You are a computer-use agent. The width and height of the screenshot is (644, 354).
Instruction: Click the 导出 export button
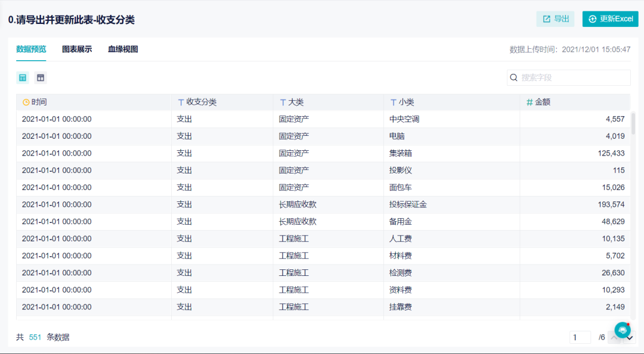coord(555,19)
